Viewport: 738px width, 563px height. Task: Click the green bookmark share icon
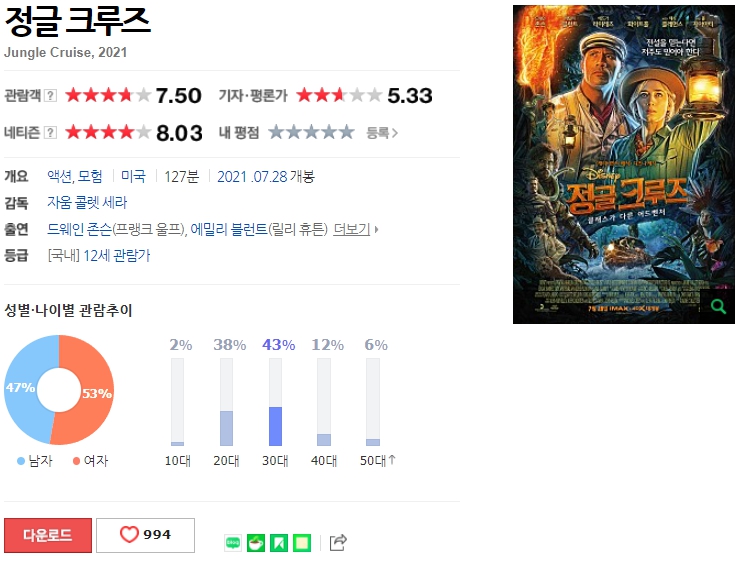[x=279, y=543]
